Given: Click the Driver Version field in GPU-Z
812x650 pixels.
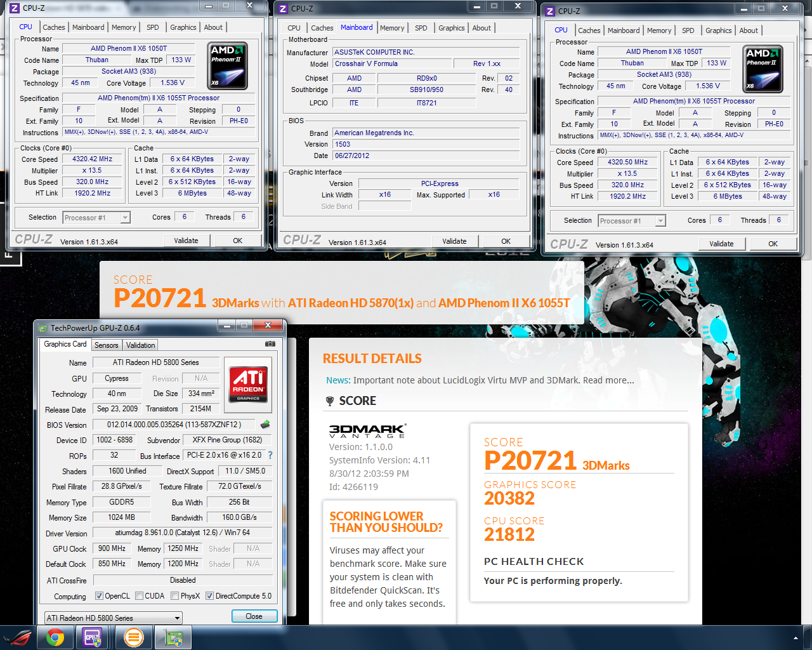Looking at the screenshot, I should (x=183, y=533).
